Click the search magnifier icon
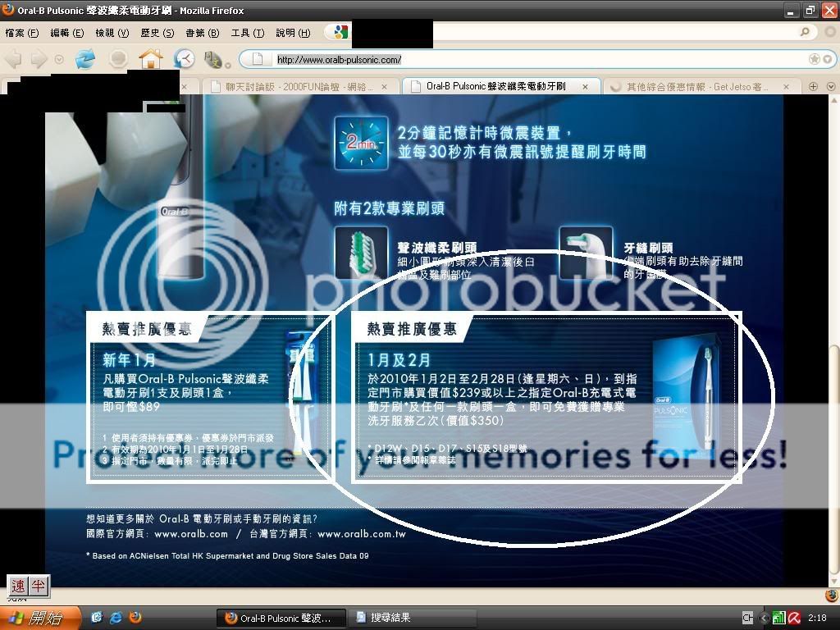 tap(806, 33)
